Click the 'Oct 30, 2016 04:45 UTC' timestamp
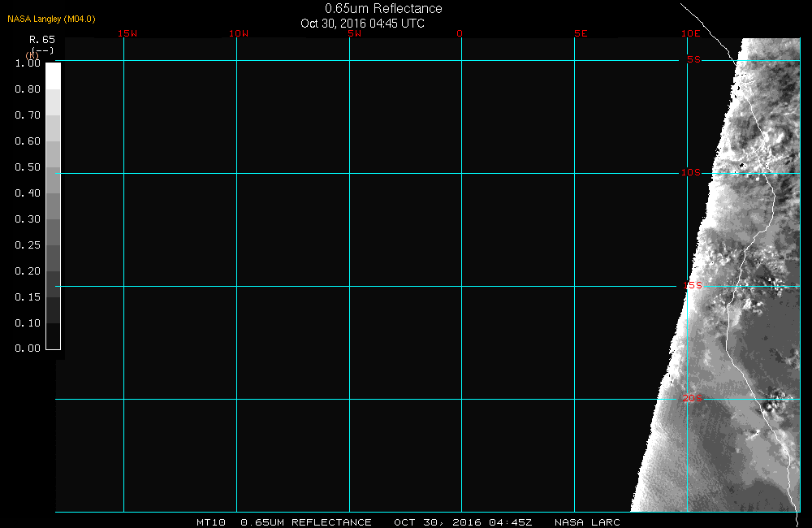 coord(362,24)
